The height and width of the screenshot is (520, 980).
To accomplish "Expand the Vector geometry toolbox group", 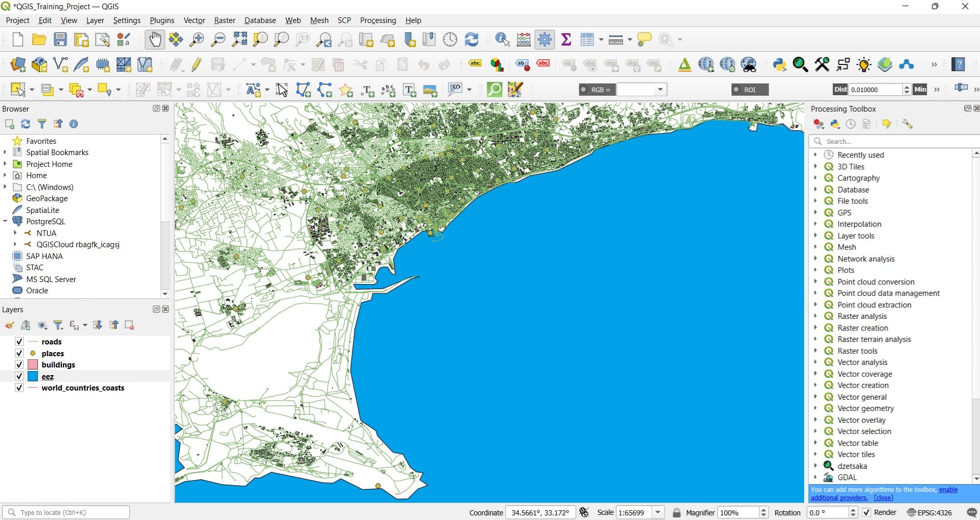I will point(816,408).
